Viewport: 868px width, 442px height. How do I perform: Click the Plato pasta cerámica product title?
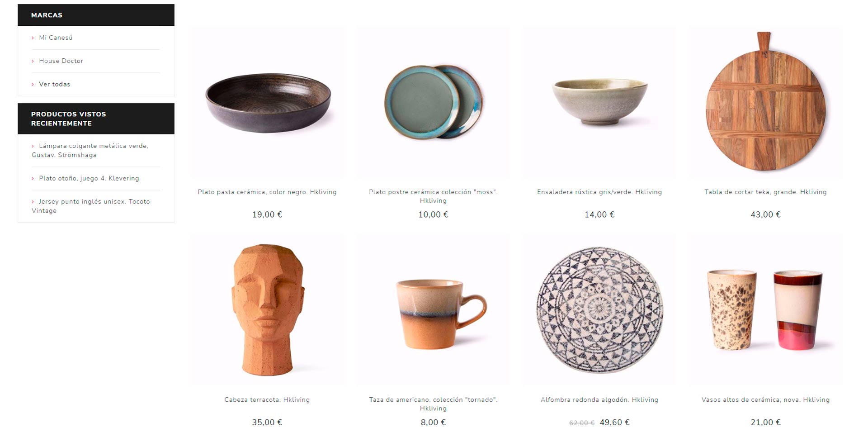click(267, 192)
